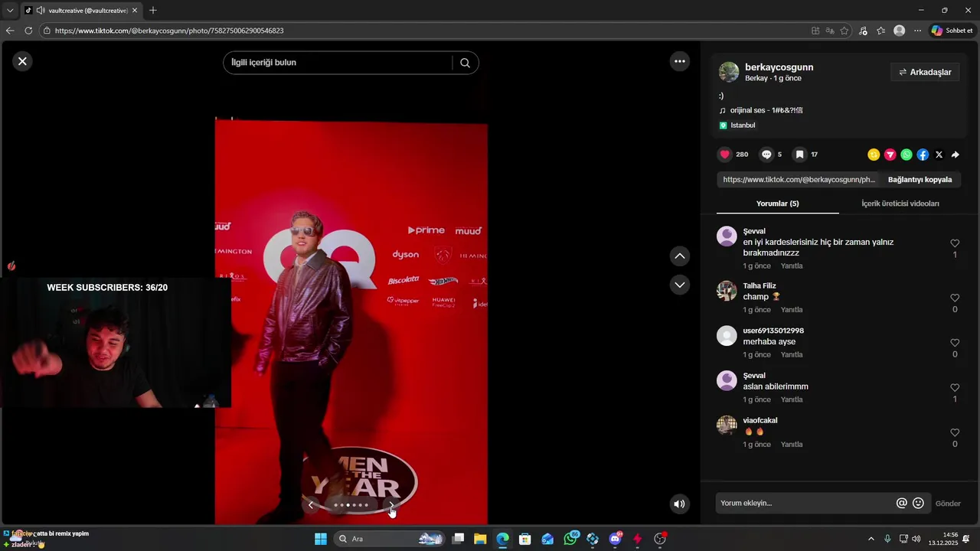Share the post to Facebook

tap(923, 155)
